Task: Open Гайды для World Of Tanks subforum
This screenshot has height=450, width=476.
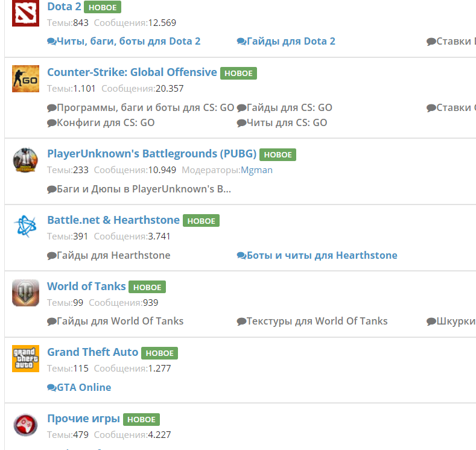Action: point(120,322)
